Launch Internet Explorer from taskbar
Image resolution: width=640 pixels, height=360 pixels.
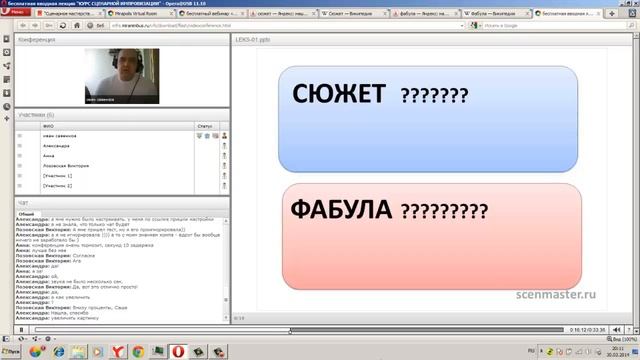pos(58,352)
